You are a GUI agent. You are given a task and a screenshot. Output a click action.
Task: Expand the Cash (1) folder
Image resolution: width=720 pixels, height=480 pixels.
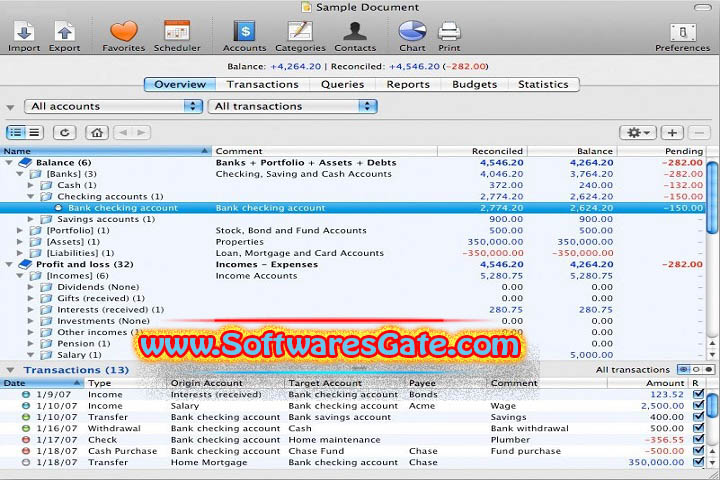pyautogui.click(x=30, y=186)
